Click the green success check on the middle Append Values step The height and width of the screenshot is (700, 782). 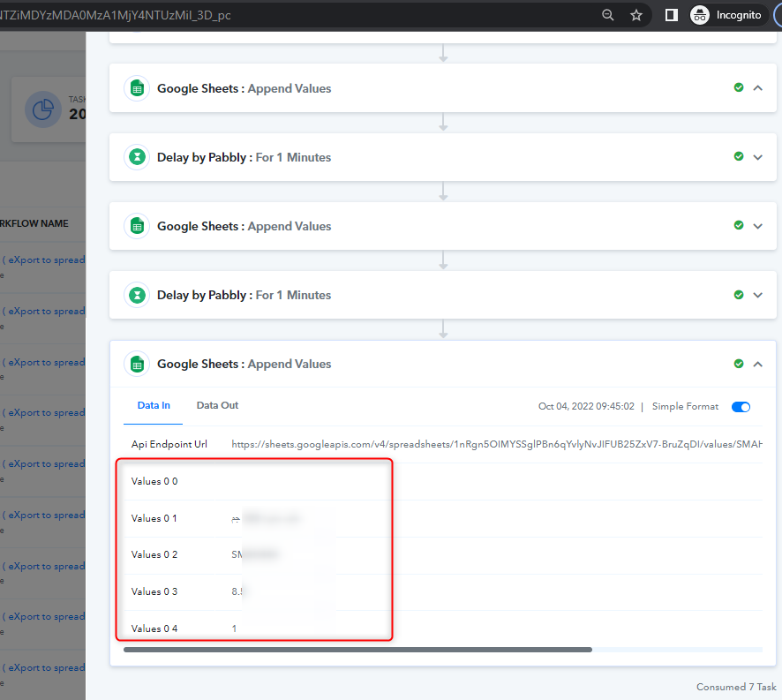(739, 225)
